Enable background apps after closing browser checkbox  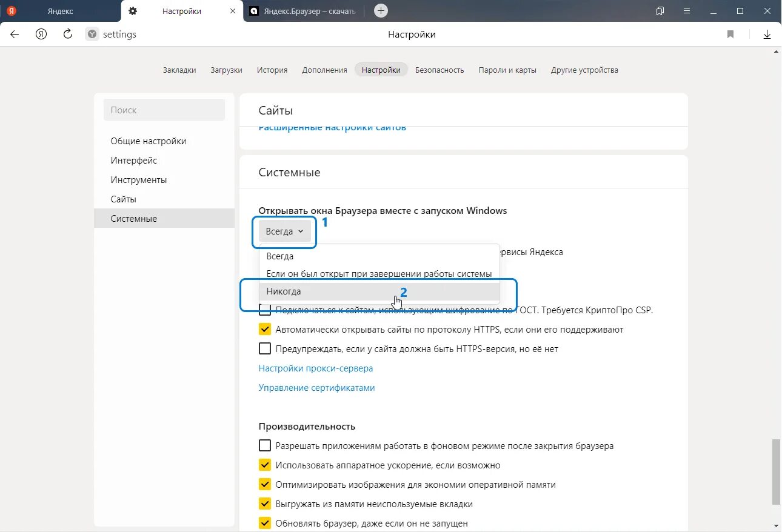click(265, 446)
